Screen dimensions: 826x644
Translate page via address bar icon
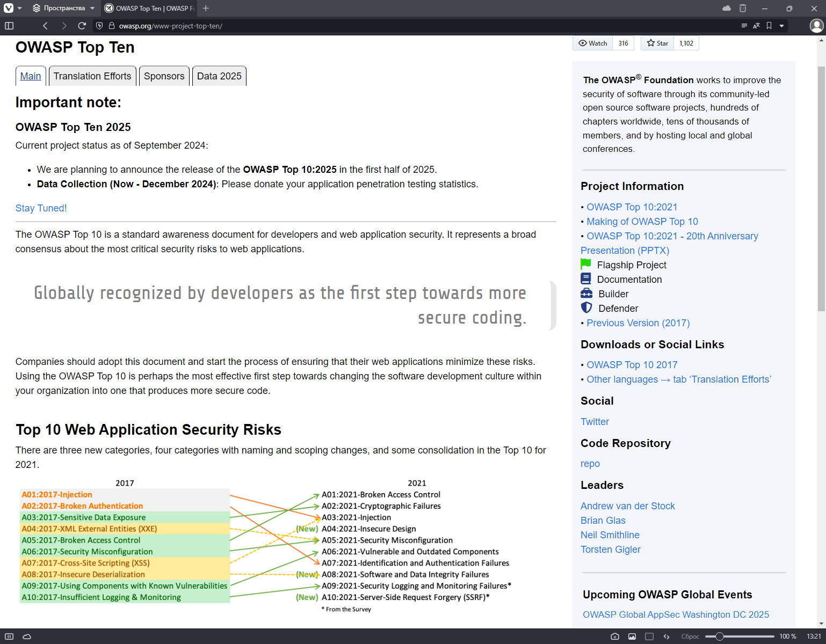756,26
